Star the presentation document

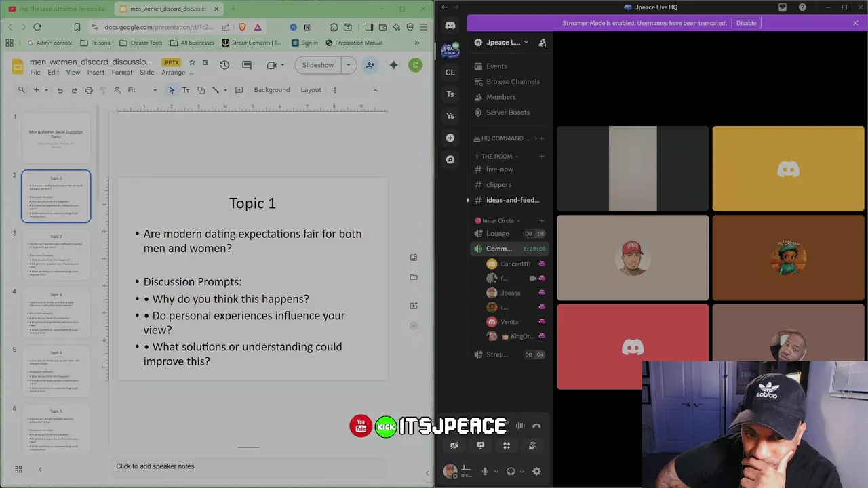(192, 62)
